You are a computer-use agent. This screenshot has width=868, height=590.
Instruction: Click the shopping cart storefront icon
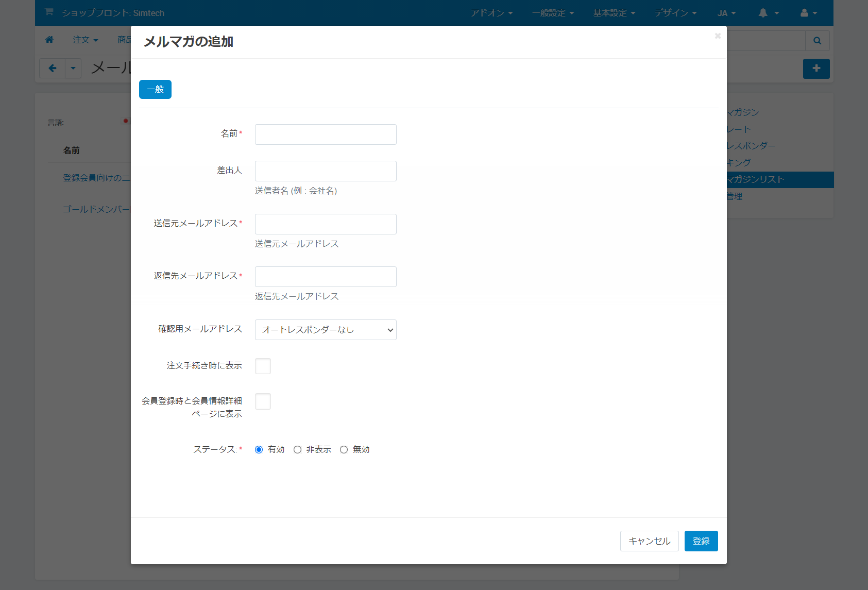(x=49, y=12)
